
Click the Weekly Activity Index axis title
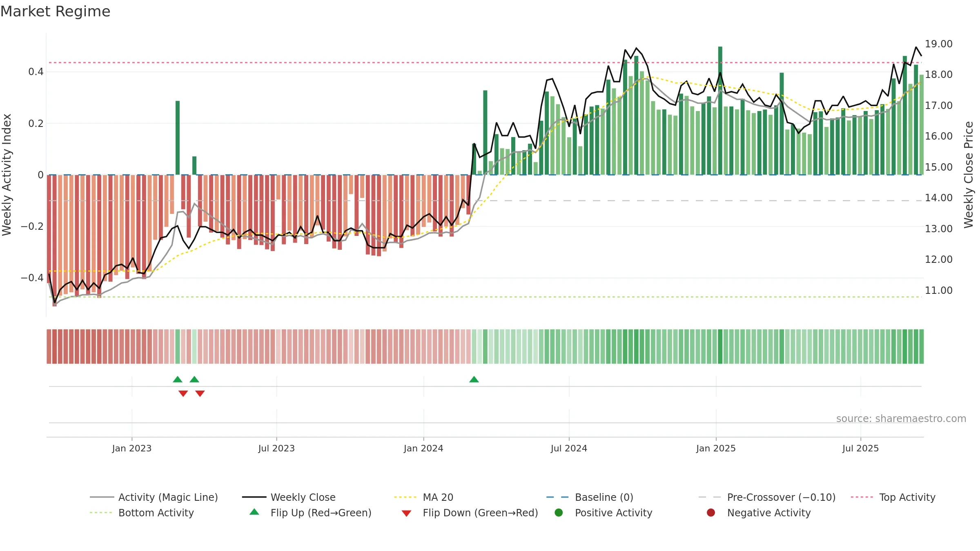(x=7, y=175)
